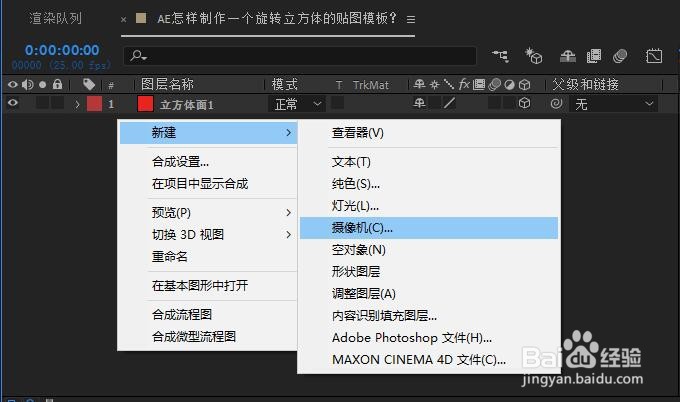This screenshot has width=680, height=402.
Task: Expand the 预览(P) submenu
Action: [x=208, y=212]
